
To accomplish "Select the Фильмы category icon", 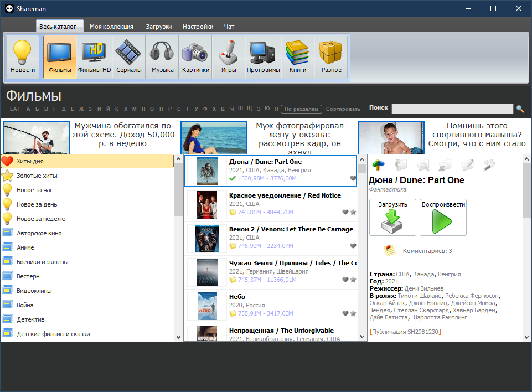I will click(60, 56).
